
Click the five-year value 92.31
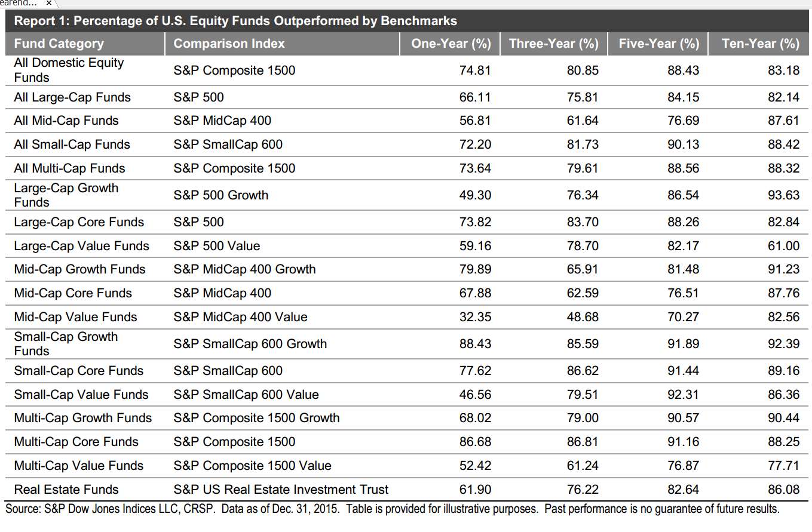pyautogui.click(x=683, y=395)
